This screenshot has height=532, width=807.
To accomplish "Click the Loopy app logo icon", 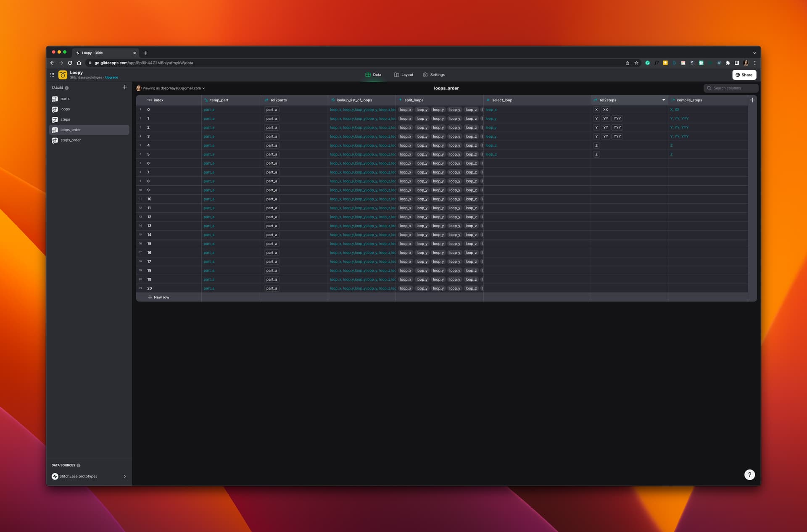I will click(63, 75).
